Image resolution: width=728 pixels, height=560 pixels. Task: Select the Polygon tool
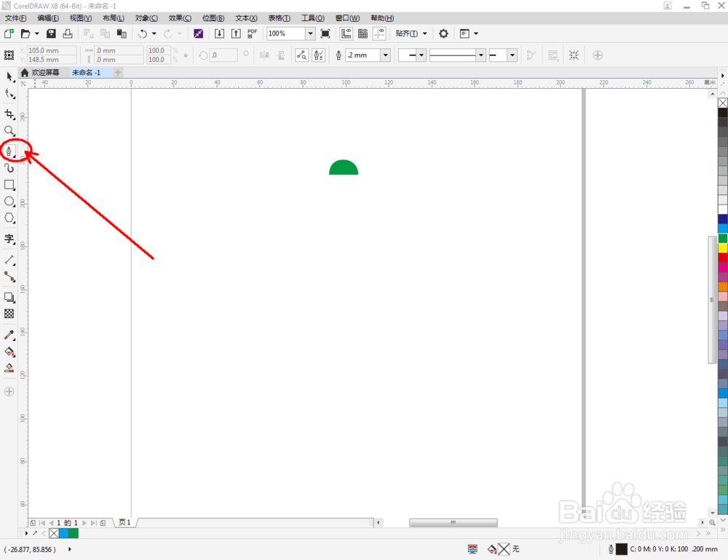click(9, 218)
